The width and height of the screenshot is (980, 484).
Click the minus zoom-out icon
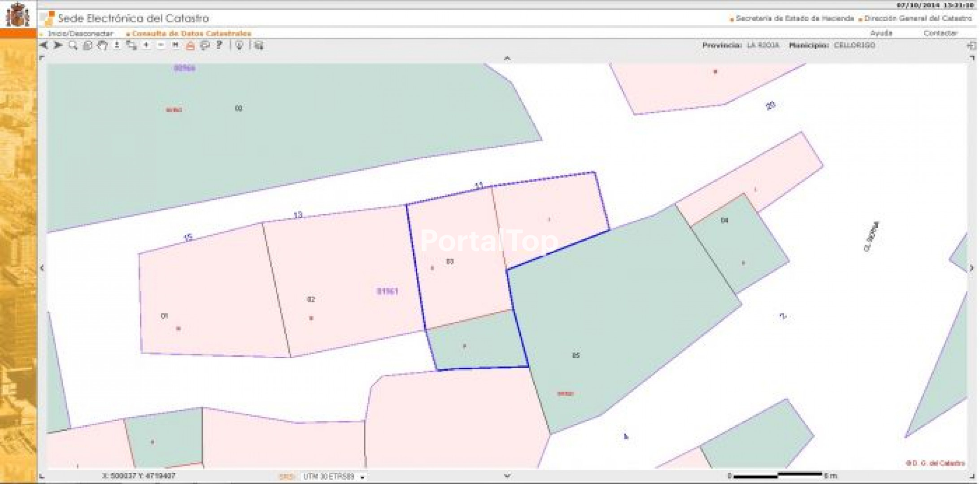(x=161, y=45)
